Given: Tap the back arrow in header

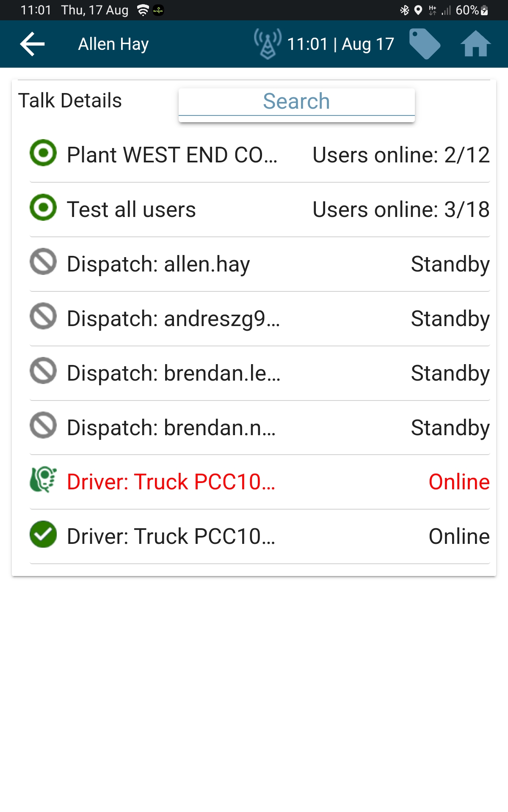Looking at the screenshot, I should [x=33, y=44].
